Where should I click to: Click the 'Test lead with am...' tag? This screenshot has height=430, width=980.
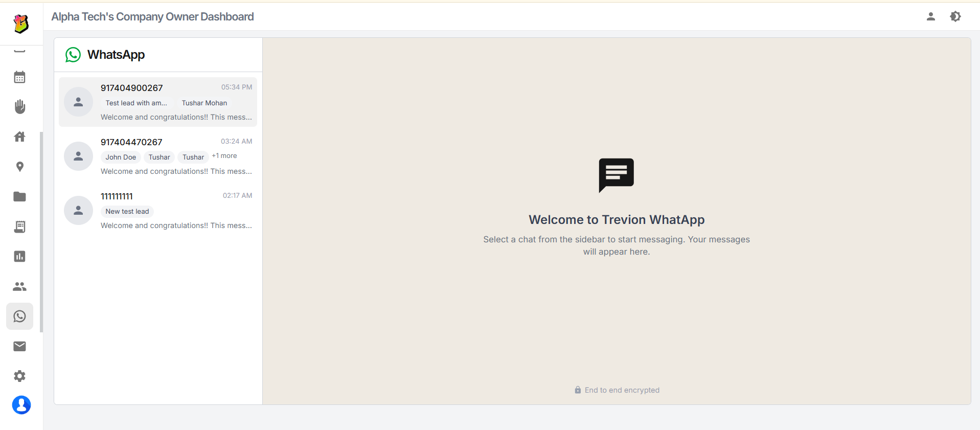tap(136, 103)
